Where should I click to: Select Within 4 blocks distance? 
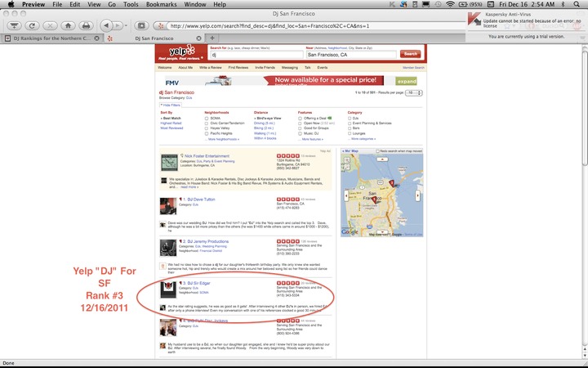265,138
